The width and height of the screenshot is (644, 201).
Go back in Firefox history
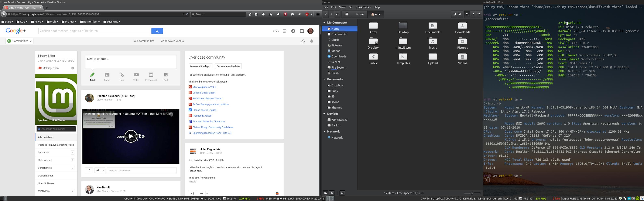click(x=4, y=14)
